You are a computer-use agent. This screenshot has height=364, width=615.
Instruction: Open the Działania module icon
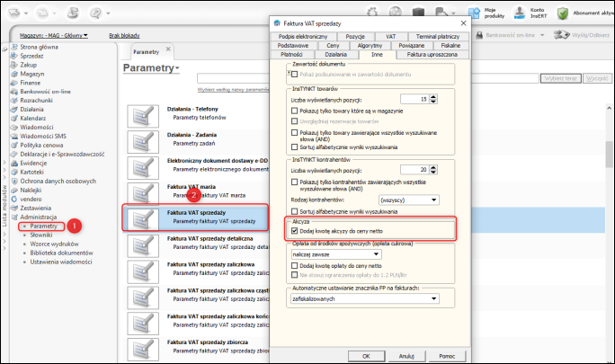(14, 110)
